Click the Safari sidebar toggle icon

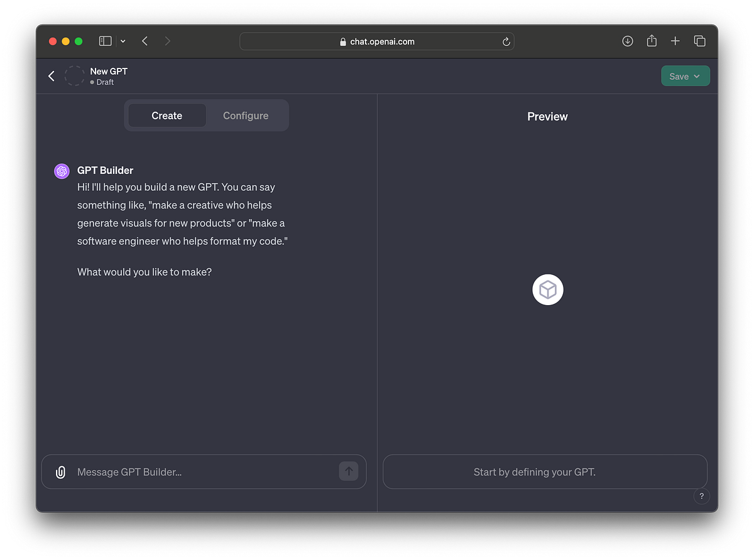coord(105,40)
